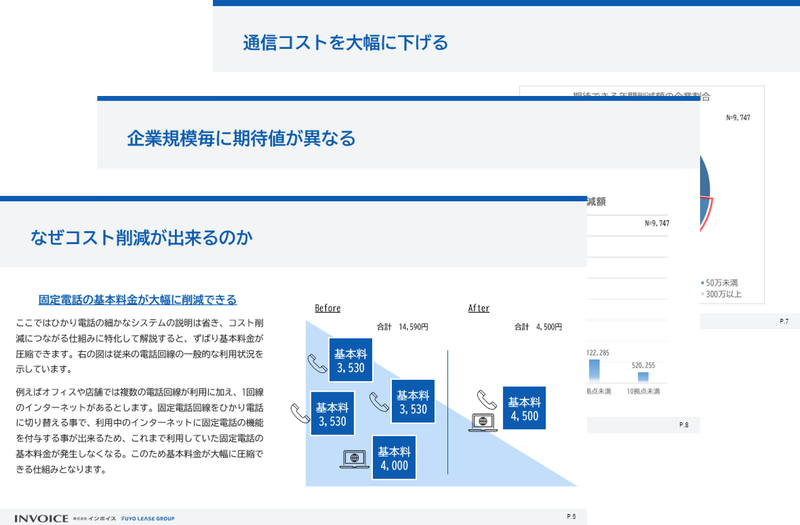
Task: Click the Before heading
Action: click(328, 308)
